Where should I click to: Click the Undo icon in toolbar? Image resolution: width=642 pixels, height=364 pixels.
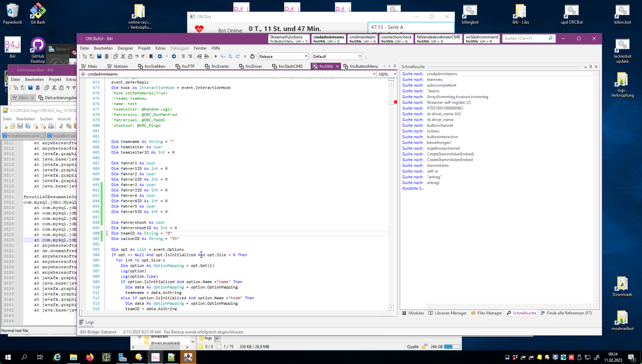coord(137,57)
